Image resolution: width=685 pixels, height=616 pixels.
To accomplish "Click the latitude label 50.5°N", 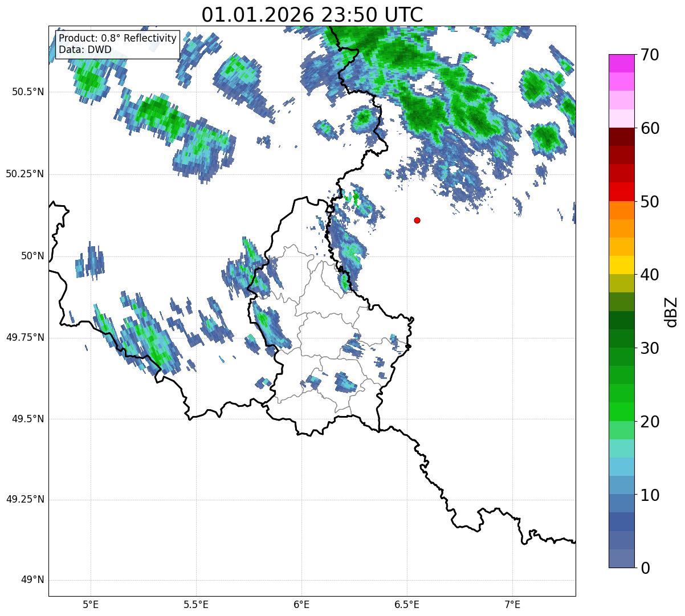I will [x=28, y=92].
